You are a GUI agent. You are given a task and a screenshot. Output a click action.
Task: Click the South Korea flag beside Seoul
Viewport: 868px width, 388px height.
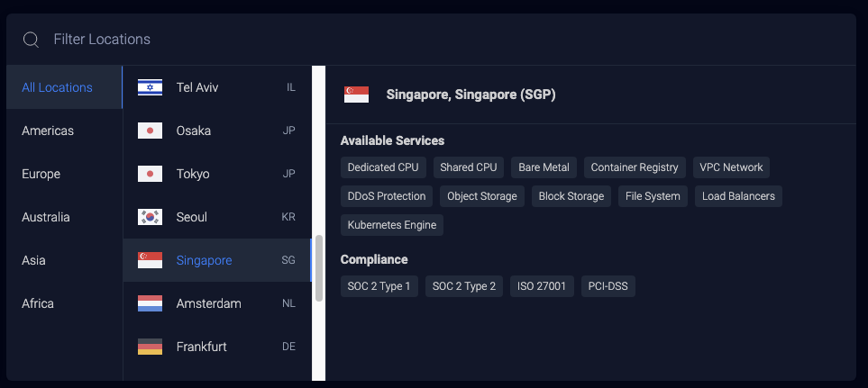coord(150,217)
